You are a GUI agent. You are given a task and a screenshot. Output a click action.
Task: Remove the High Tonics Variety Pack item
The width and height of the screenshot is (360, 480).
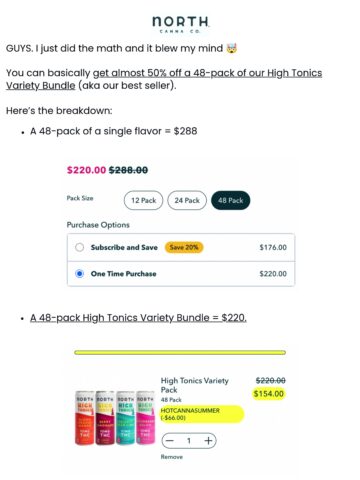point(172,457)
